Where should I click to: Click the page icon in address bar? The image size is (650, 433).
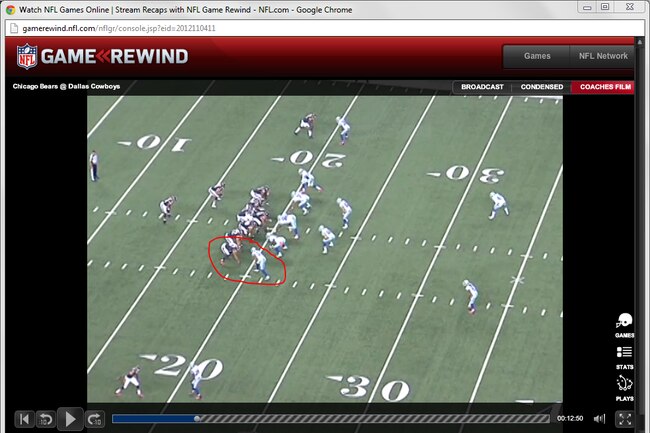[x=14, y=29]
